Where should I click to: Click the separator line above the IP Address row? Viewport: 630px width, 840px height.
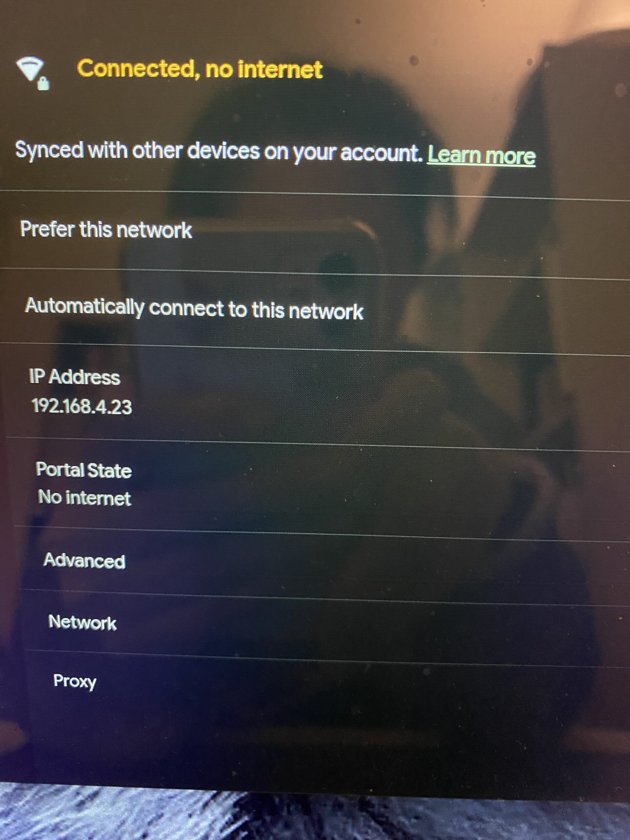click(x=315, y=349)
